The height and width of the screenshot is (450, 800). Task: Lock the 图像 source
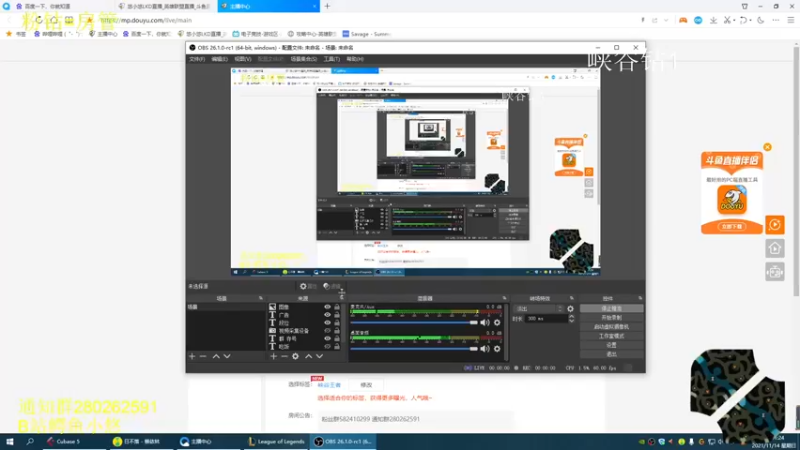tap(337, 307)
